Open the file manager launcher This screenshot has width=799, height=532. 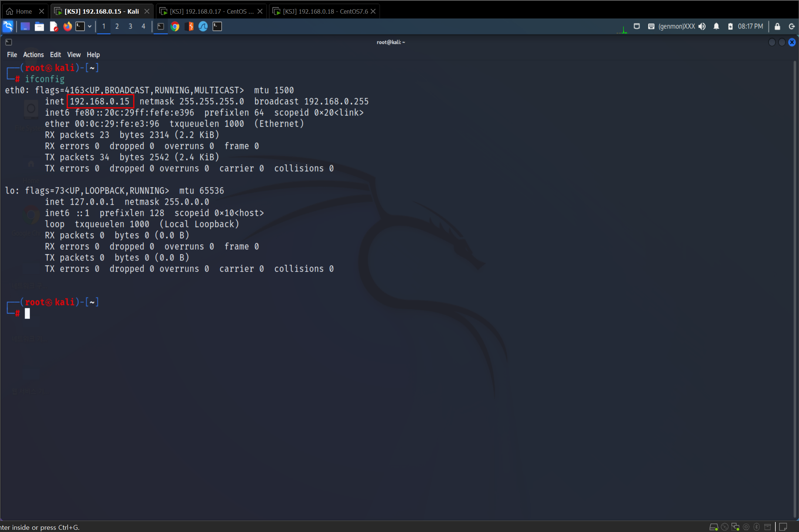pos(39,26)
